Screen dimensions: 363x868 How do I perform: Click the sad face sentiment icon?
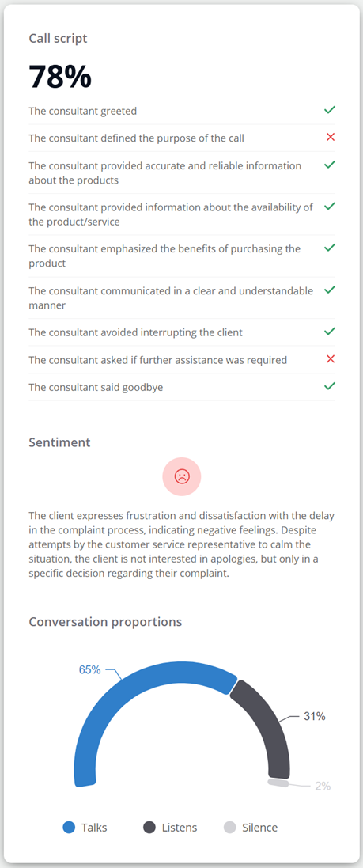click(182, 476)
